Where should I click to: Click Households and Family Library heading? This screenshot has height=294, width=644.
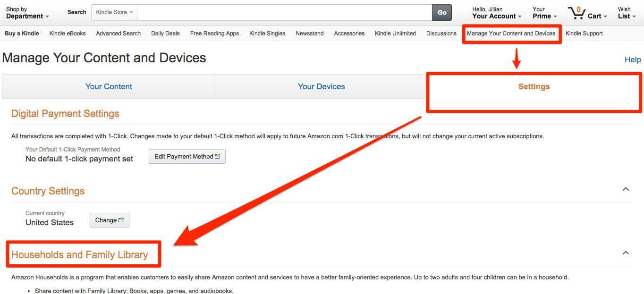[x=80, y=255]
